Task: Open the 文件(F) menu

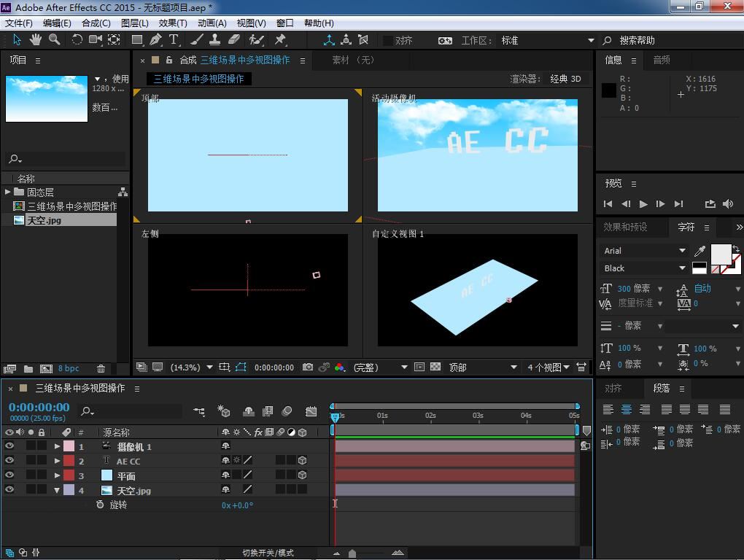Action: pos(19,23)
